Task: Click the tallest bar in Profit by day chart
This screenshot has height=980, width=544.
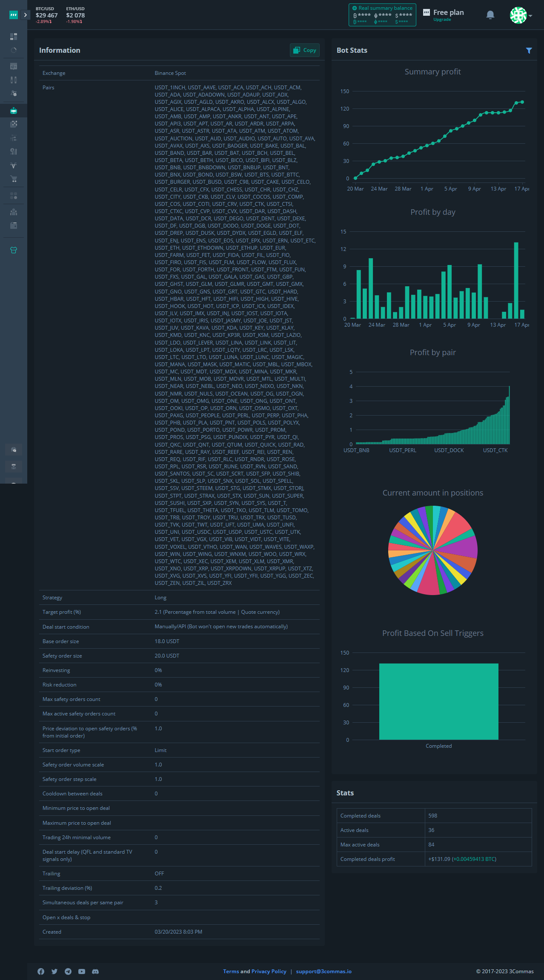Action: (x=516, y=280)
